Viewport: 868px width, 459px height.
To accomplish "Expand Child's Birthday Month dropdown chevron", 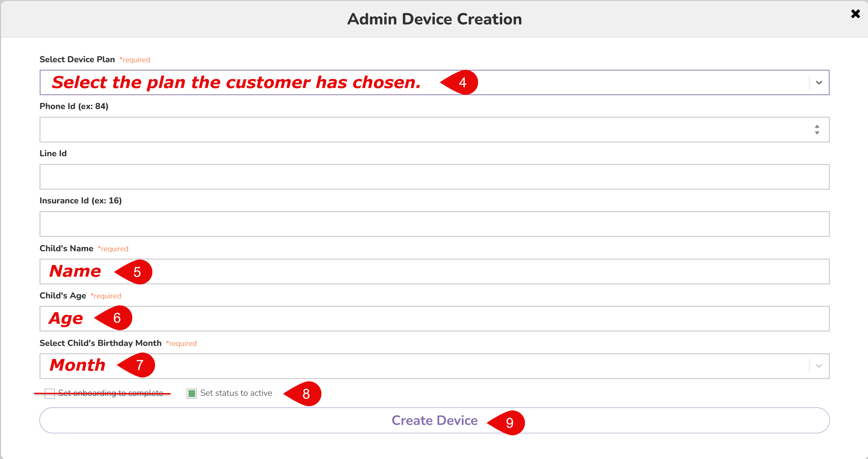I will [x=819, y=366].
